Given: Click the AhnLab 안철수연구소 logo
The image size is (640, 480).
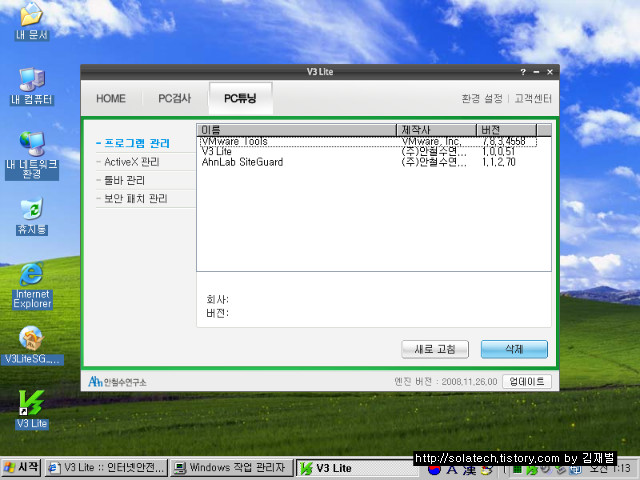Looking at the screenshot, I should [x=118, y=382].
